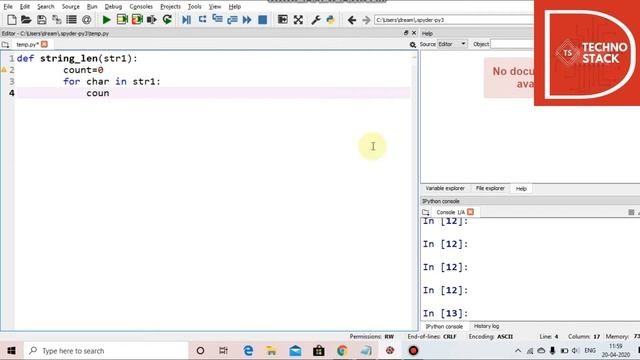Open Source dropdown in Help pane
Viewport: 640px width, 360px height.
tap(452, 44)
